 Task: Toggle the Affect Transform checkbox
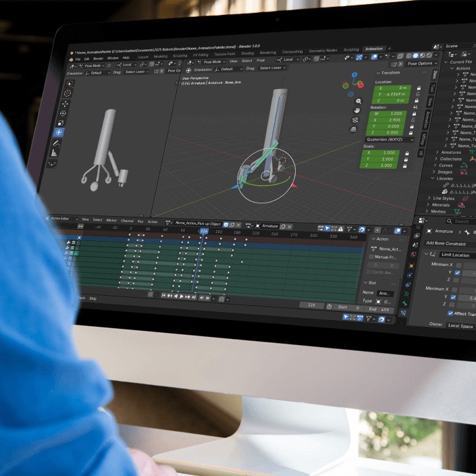coord(450,313)
